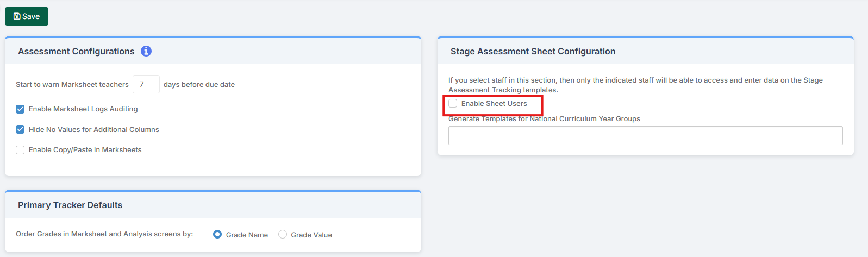The image size is (868, 257).
Task: Click the 'Grade Value' label text
Action: pos(311,235)
